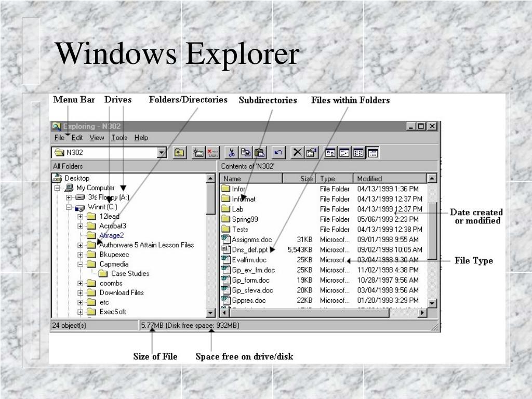Viewport: 532px width, 399px height.
Task: Switch to Small Icons view
Action: [x=344, y=153]
